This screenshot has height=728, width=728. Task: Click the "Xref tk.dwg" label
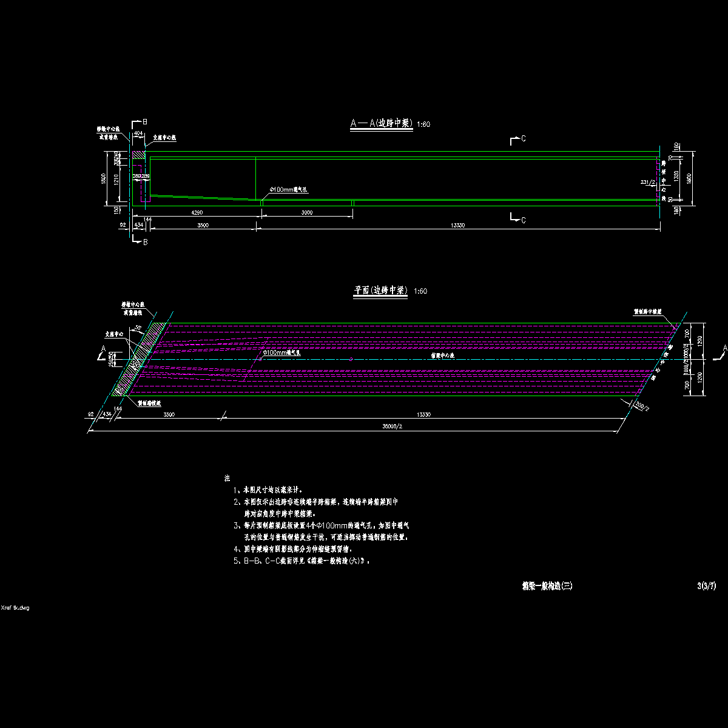point(16,607)
